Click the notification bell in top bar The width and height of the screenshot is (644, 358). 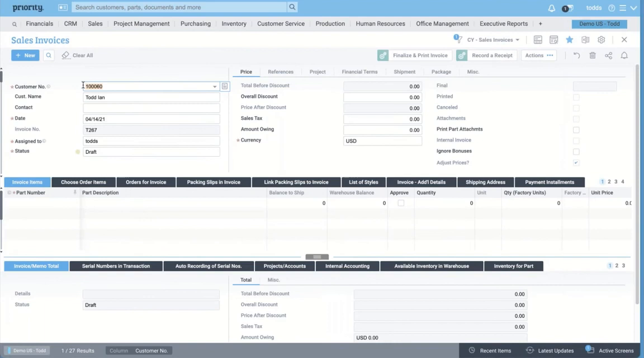[552, 8]
